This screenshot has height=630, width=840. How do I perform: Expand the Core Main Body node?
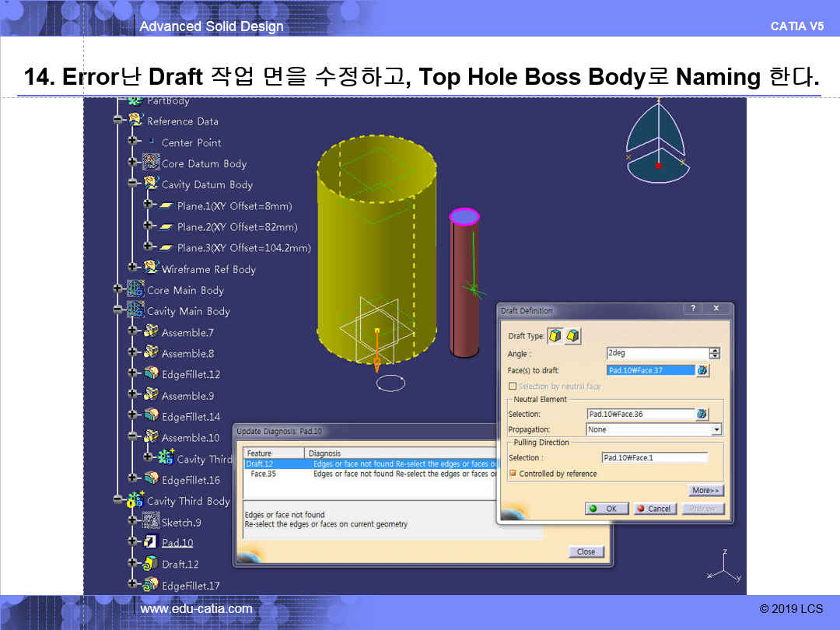[118, 289]
